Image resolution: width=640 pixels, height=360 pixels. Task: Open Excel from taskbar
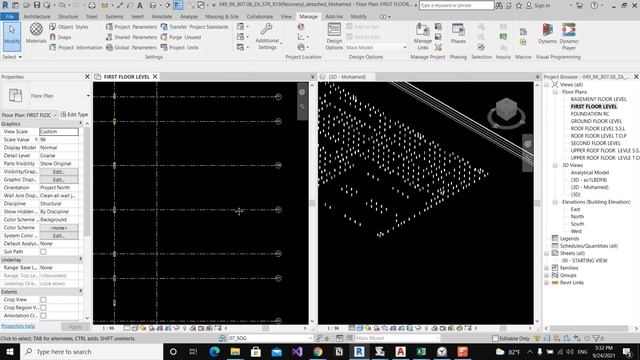[421, 351]
